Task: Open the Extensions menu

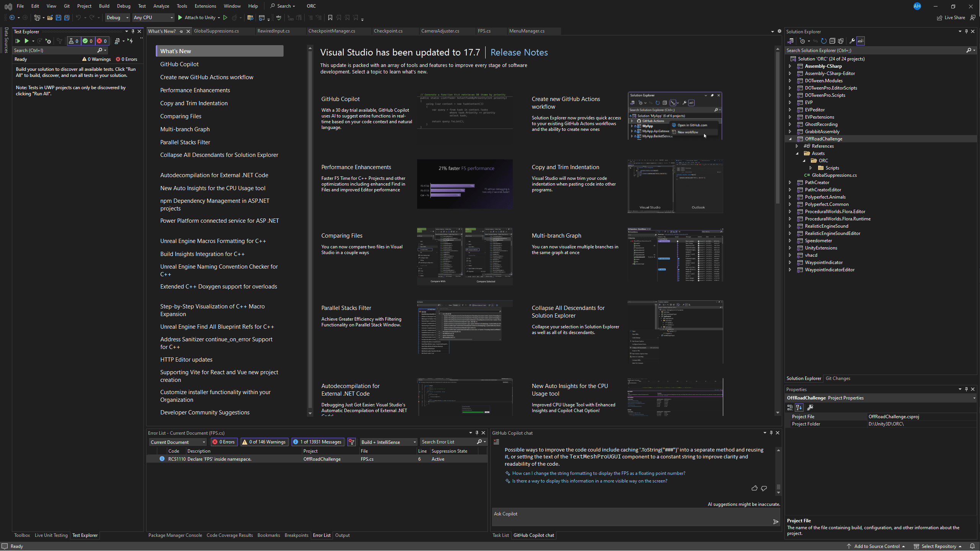Action: click(x=205, y=6)
